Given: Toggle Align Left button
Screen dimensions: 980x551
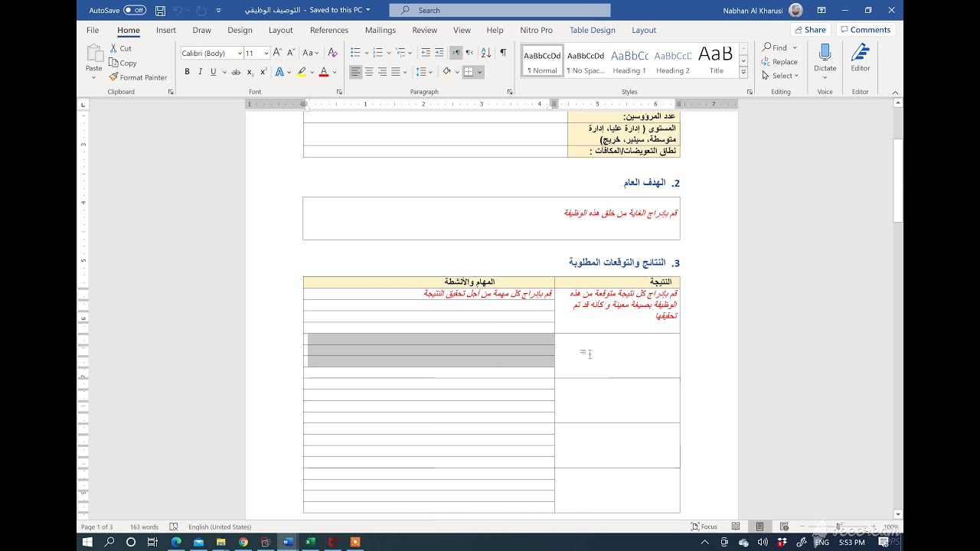Looking at the screenshot, I should [x=356, y=72].
